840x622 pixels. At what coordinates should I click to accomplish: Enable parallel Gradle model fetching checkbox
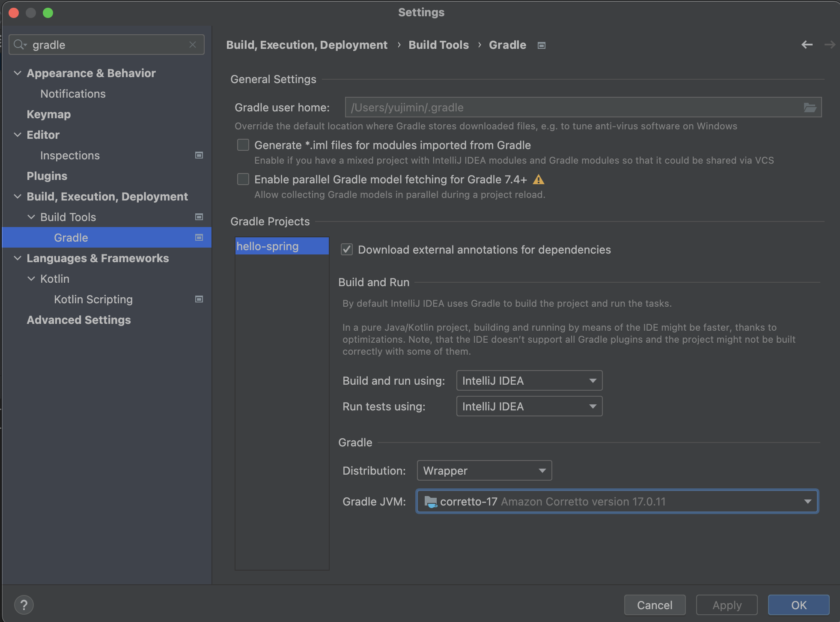pyautogui.click(x=243, y=179)
